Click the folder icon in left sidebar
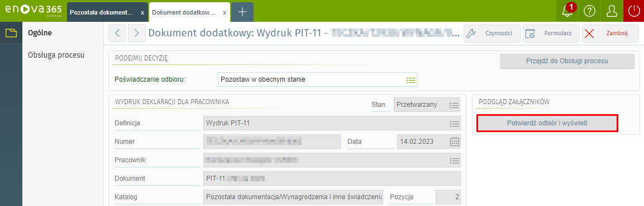The width and height of the screenshot is (644, 206). click(11, 33)
